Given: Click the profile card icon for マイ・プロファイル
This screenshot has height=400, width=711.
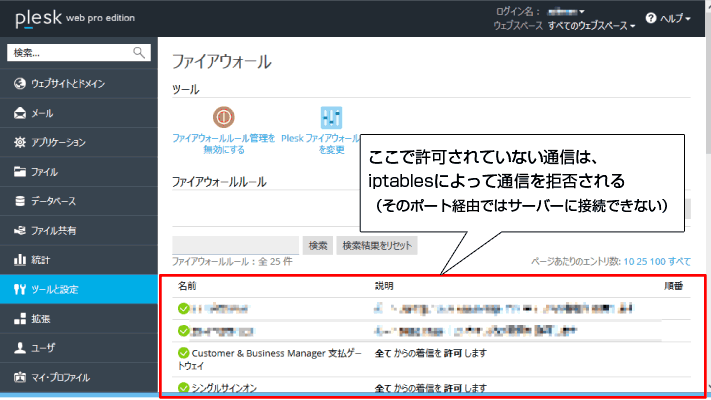Looking at the screenshot, I should pyautogui.click(x=19, y=377).
